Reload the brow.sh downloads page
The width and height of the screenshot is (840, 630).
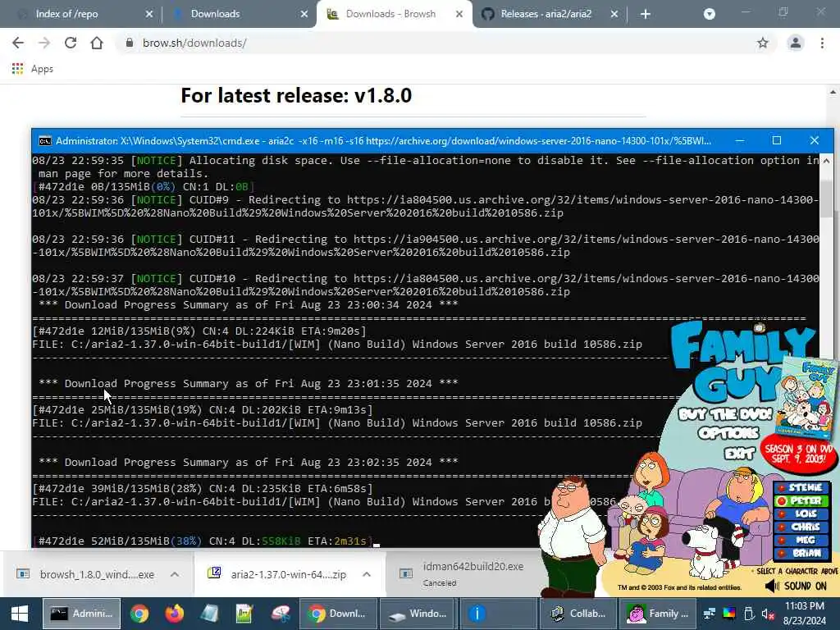(71, 43)
